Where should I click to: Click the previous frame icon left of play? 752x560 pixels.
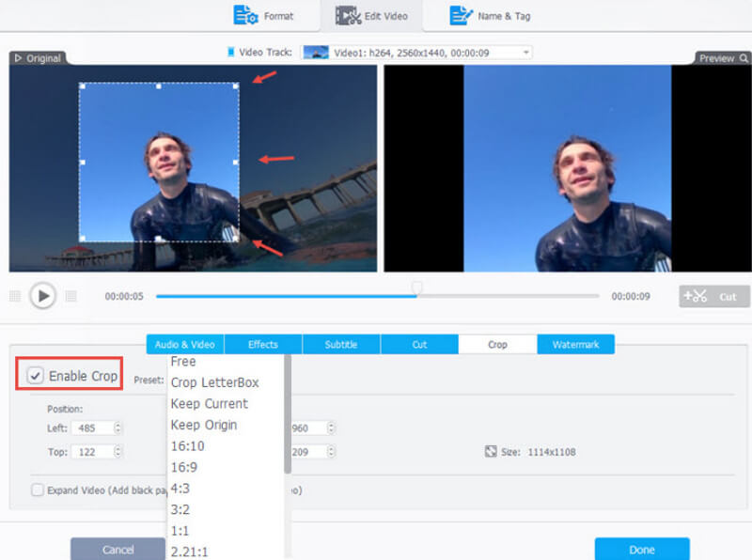pos(15,296)
